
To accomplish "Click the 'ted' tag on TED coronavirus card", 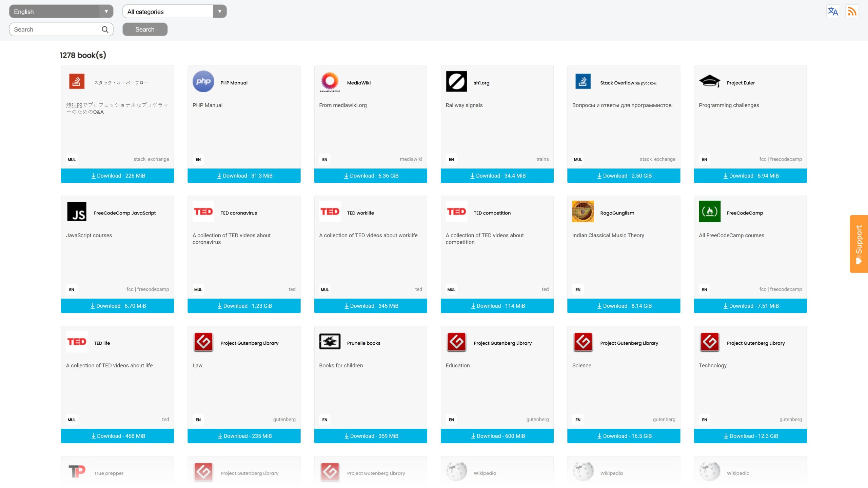I will [x=292, y=289].
